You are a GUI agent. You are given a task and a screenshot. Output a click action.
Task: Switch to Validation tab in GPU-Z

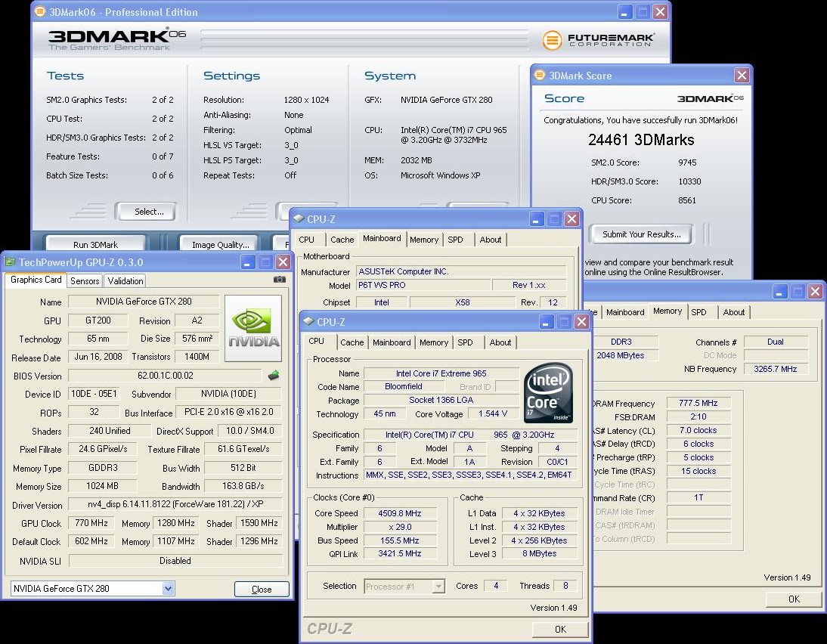point(125,280)
